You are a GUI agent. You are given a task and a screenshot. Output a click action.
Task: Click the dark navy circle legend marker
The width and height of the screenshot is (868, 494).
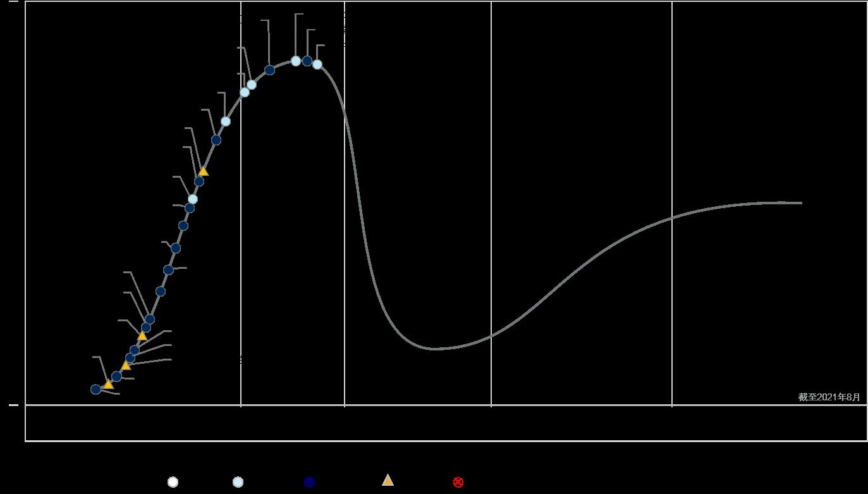point(309,482)
